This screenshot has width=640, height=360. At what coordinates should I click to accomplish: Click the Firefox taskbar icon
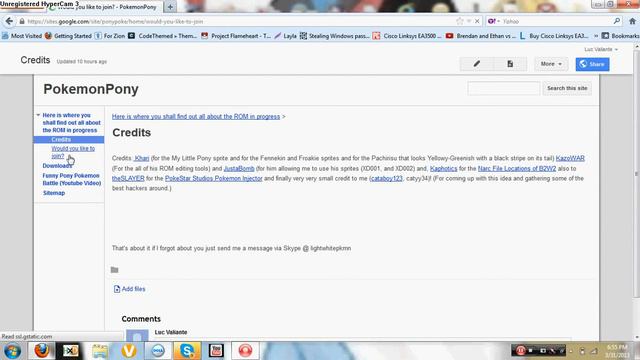[x=41, y=351]
